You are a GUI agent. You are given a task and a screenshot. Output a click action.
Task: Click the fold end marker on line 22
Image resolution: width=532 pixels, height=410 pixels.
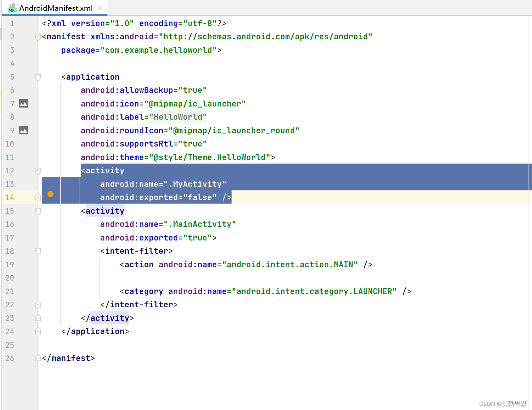[38, 305]
